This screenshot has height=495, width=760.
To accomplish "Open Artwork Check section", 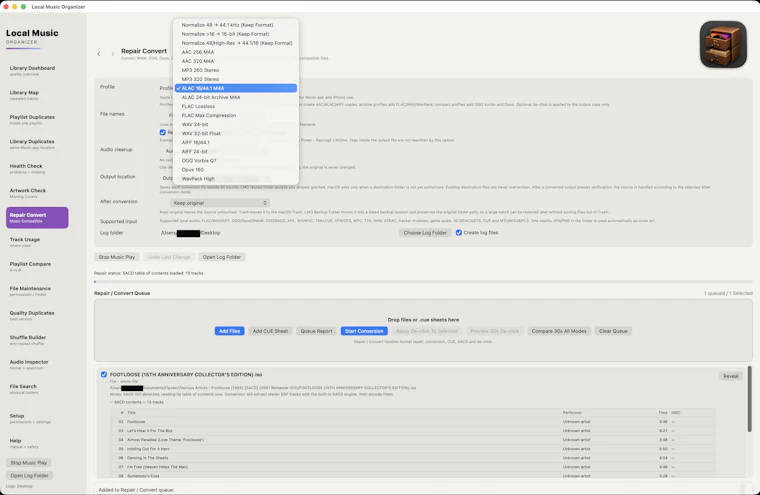I will [x=37, y=193].
